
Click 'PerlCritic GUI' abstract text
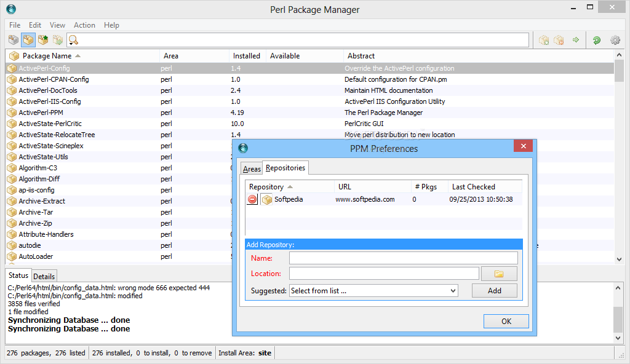(x=364, y=124)
